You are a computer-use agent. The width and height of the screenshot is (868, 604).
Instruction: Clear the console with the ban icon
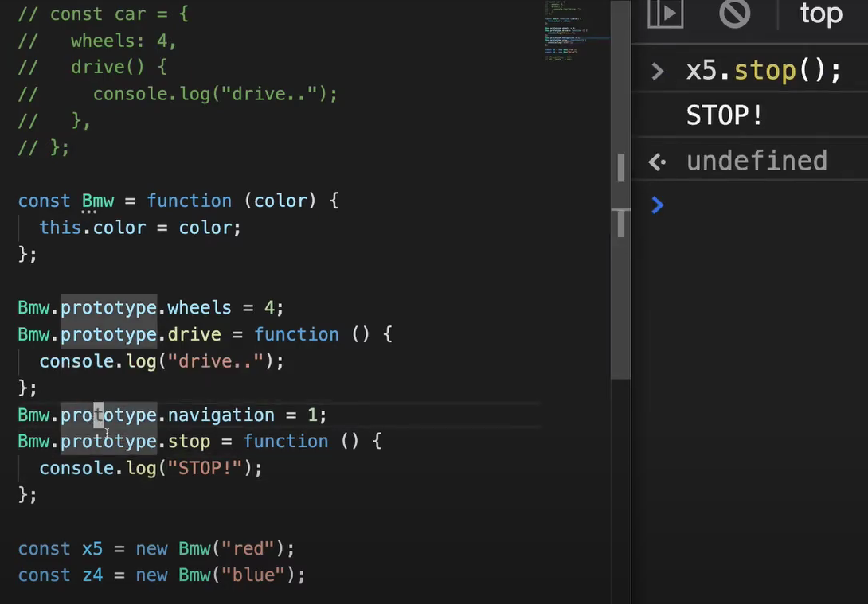(x=734, y=14)
